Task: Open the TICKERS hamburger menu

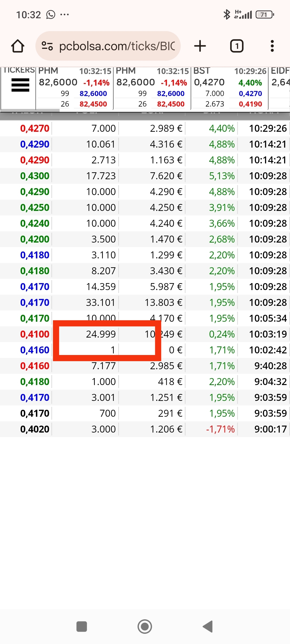Action: pyautogui.click(x=20, y=85)
